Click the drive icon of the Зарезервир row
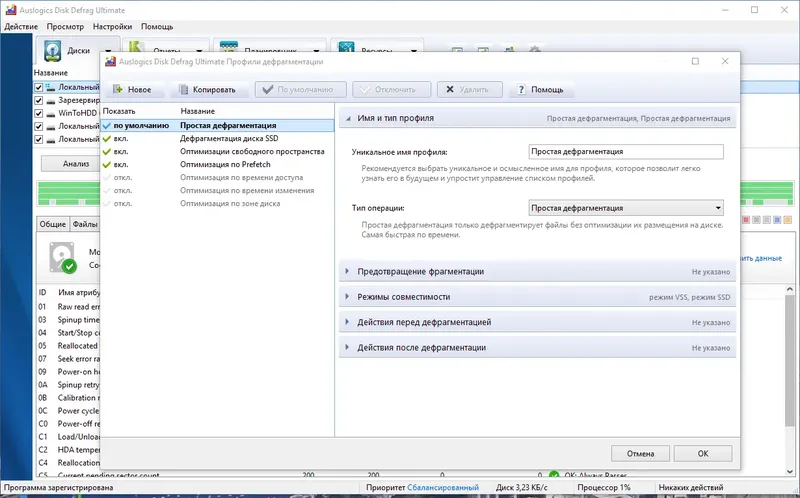Image resolution: width=800 pixels, height=498 pixels. 51,101
